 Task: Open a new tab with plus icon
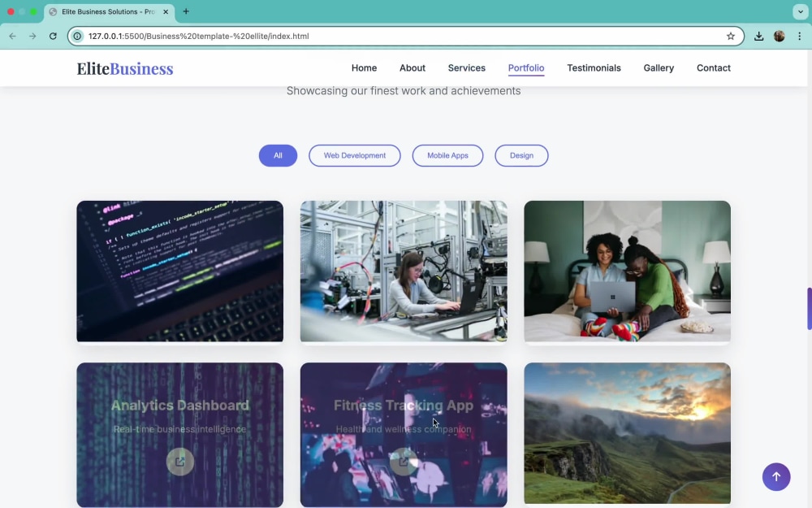pos(186,11)
